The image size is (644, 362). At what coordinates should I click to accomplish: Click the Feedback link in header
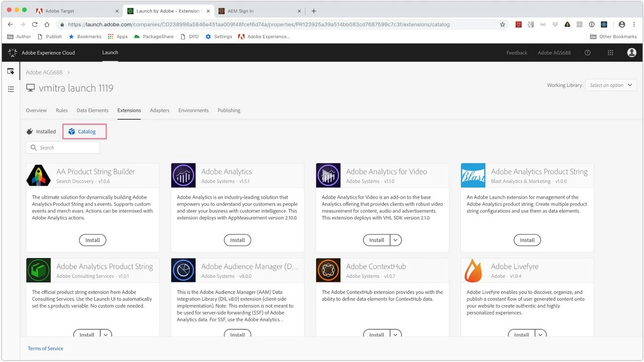(517, 53)
